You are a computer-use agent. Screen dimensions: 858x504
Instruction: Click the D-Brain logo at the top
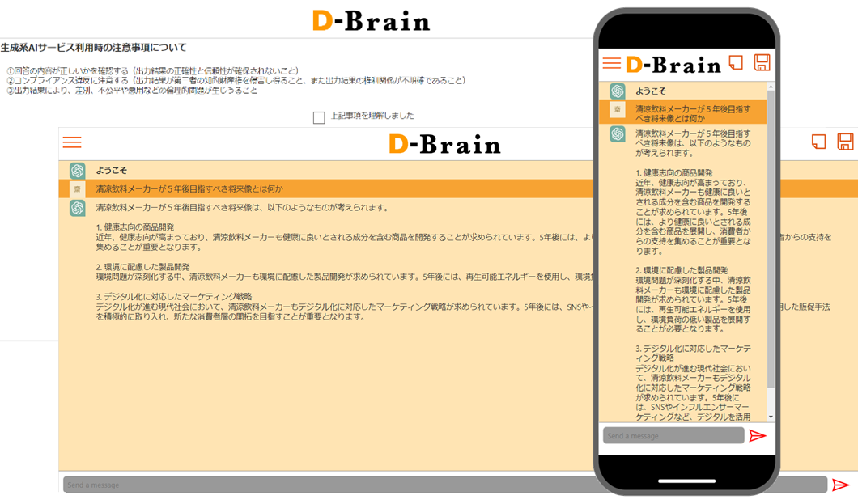coord(371,21)
